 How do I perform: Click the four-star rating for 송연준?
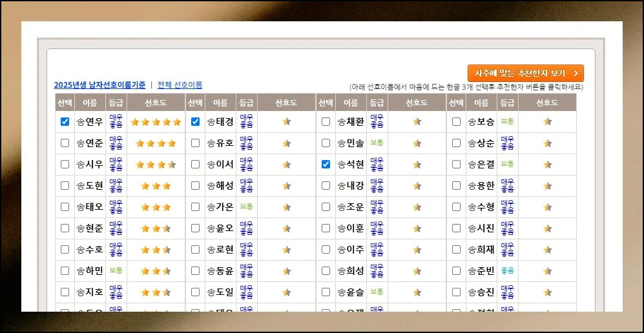point(156,143)
